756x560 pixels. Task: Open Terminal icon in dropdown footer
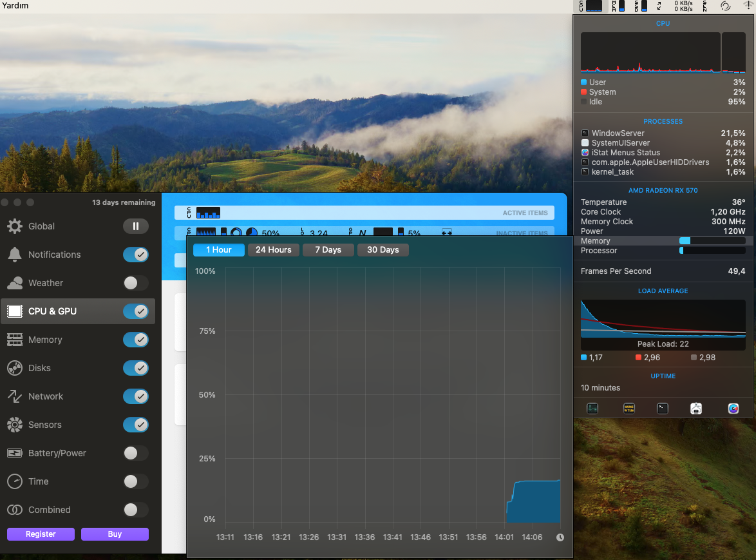(662, 408)
